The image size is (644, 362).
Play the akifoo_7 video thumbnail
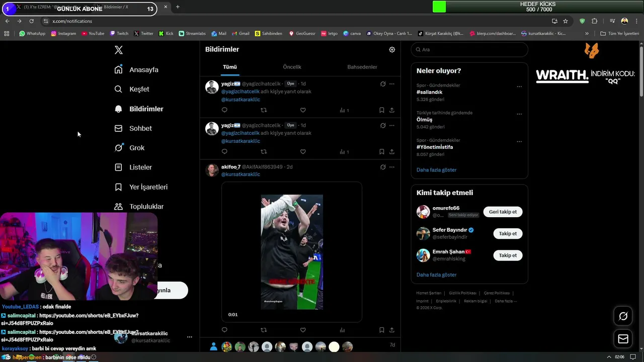pyautogui.click(x=292, y=252)
